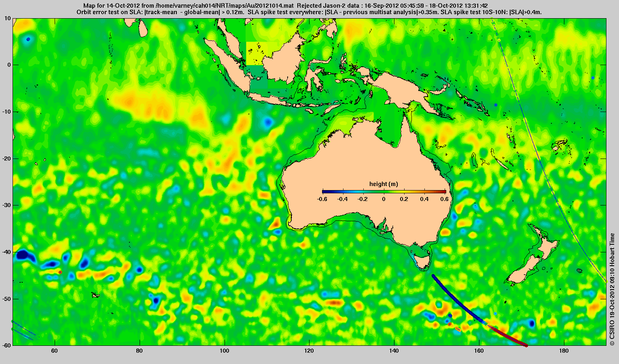The image size is (619, 364).
Task: Click the 140 longitude axis label
Action: (394, 351)
